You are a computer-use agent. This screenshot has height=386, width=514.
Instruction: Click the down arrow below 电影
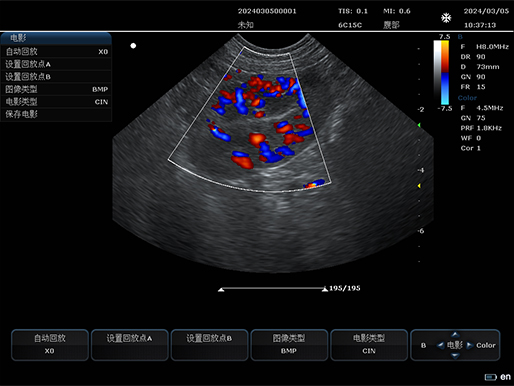(x=455, y=356)
